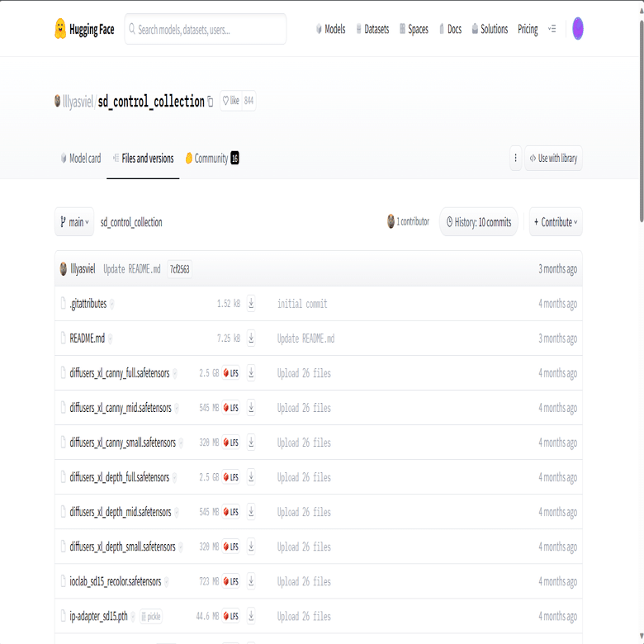The height and width of the screenshot is (644, 644).
Task: Click the Use with library button
Action: click(553, 159)
